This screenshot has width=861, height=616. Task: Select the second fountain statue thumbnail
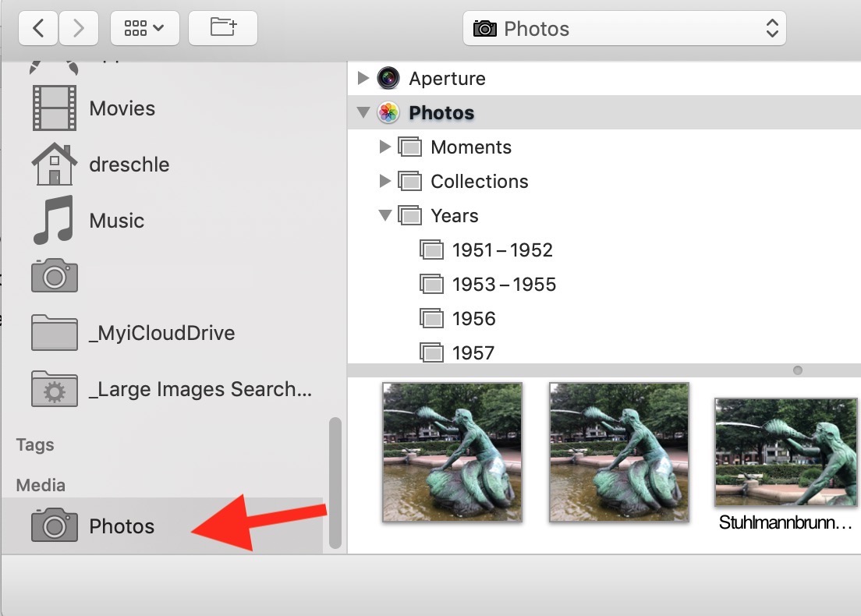pos(619,451)
